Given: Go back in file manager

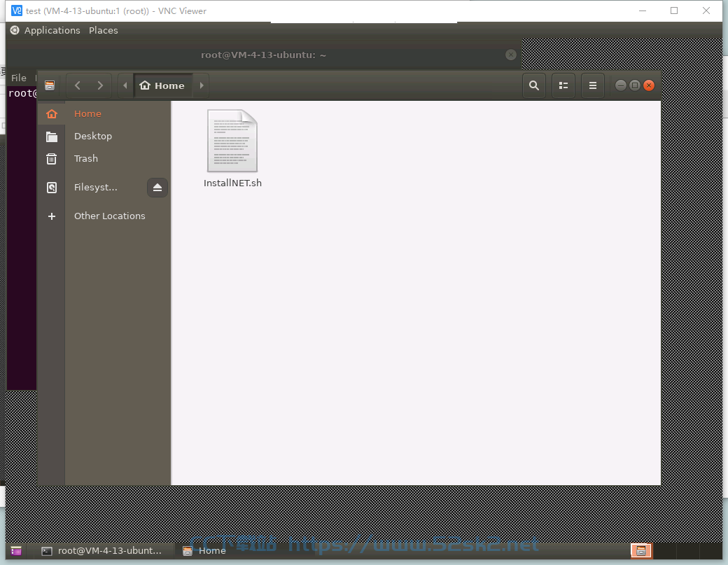Looking at the screenshot, I should 78,85.
